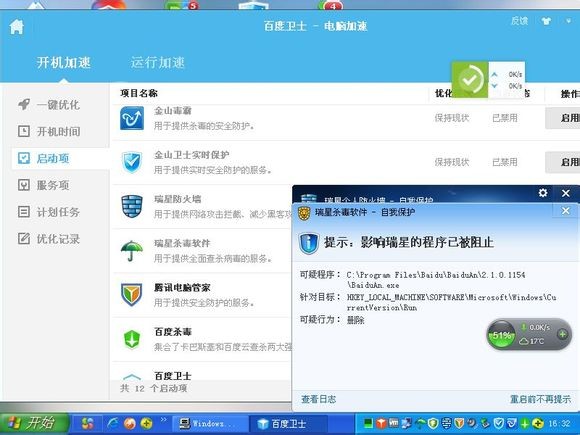Expand quick launch overflow chevron

pyautogui.click(x=163, y=419)
